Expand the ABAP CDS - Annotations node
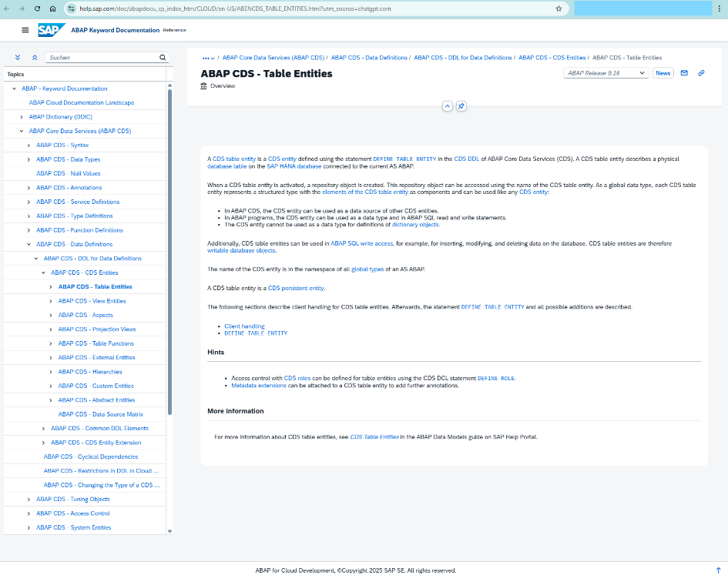The image size is (728, 575). 29,188
